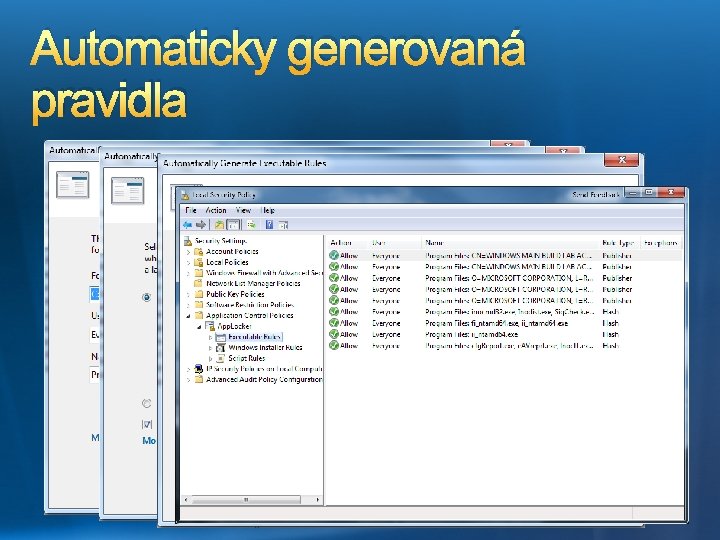Select the Application Control Policies label

(249, 315)
